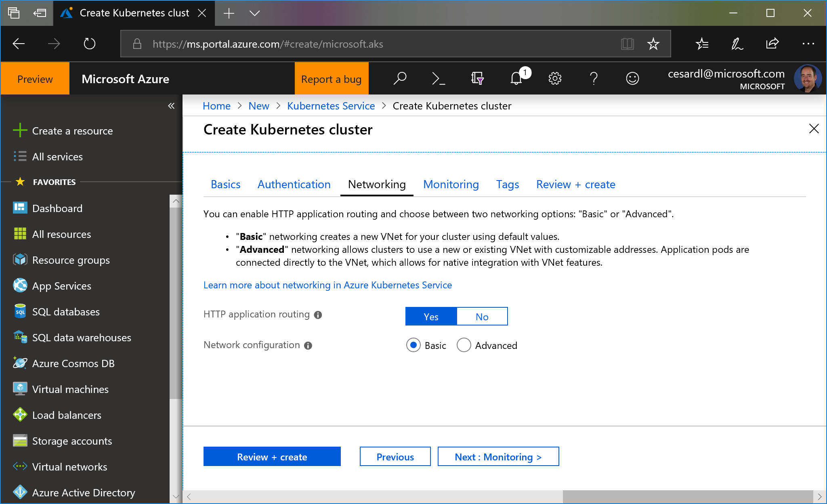827x504 pixels.
Task: Switch to the Tags tab
Action: (508, 185)
